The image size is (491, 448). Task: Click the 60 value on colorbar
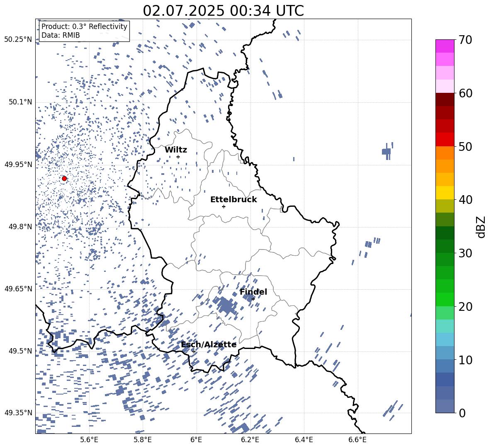tap(465, 93)
